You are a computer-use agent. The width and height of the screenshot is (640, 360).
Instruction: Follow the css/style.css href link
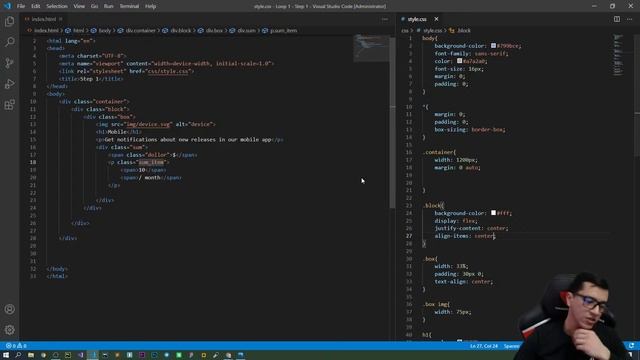[x=168, y=71]
